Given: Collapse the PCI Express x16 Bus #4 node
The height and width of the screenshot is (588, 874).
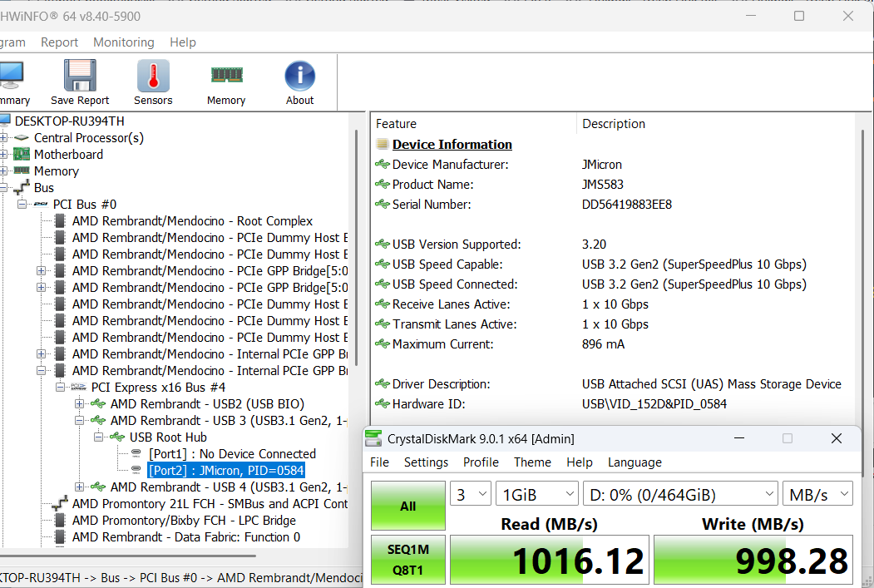Looking at the screenshot, I should tap(60, 387).
